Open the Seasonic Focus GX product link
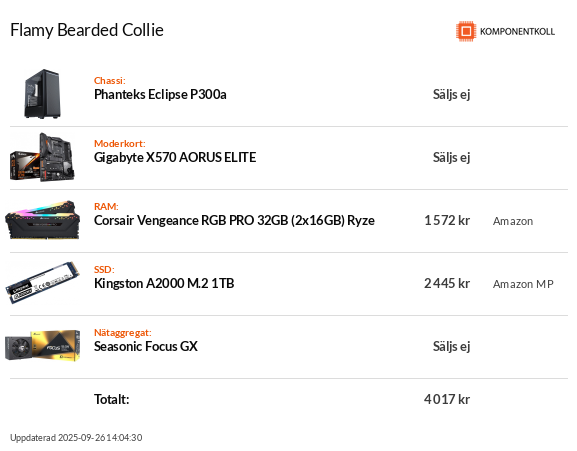This screenshot has width=577, height=451. (146, 346)
